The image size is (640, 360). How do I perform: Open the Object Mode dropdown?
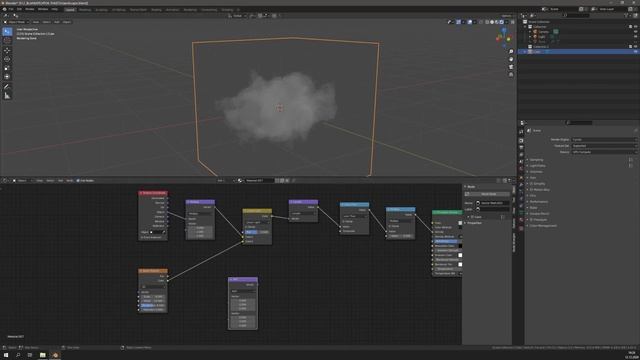click(16, 22)
